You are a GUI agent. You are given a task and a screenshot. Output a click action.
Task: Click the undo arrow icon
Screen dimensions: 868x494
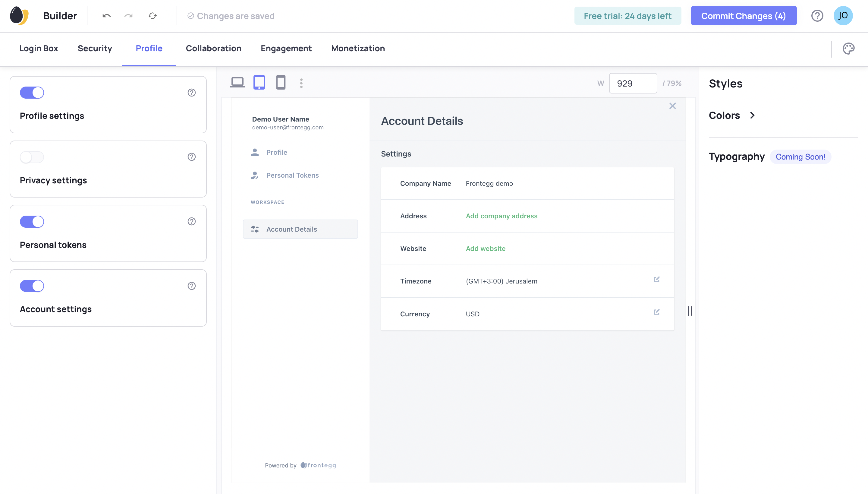coord(106,16)
